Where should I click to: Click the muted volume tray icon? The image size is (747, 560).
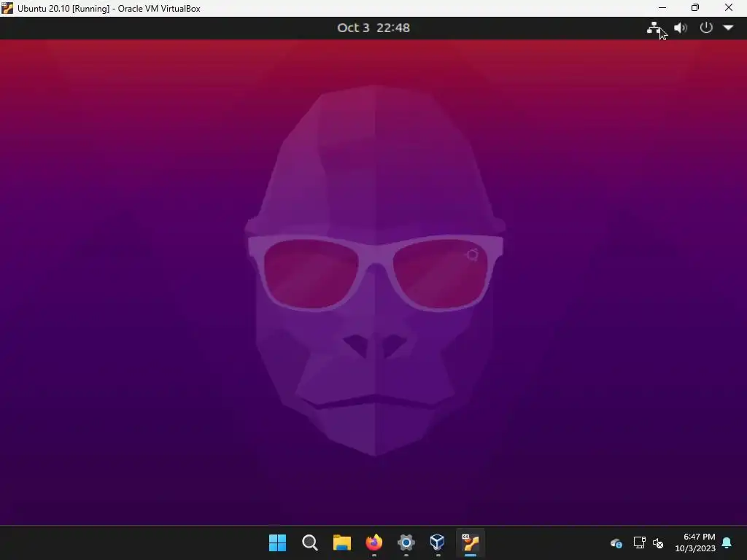click(x=658, y=542)
